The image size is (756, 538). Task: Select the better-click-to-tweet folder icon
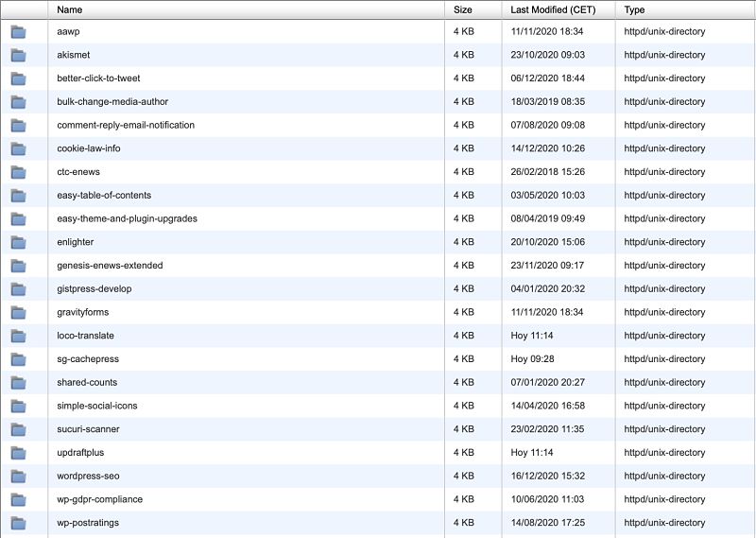(18, 78)
